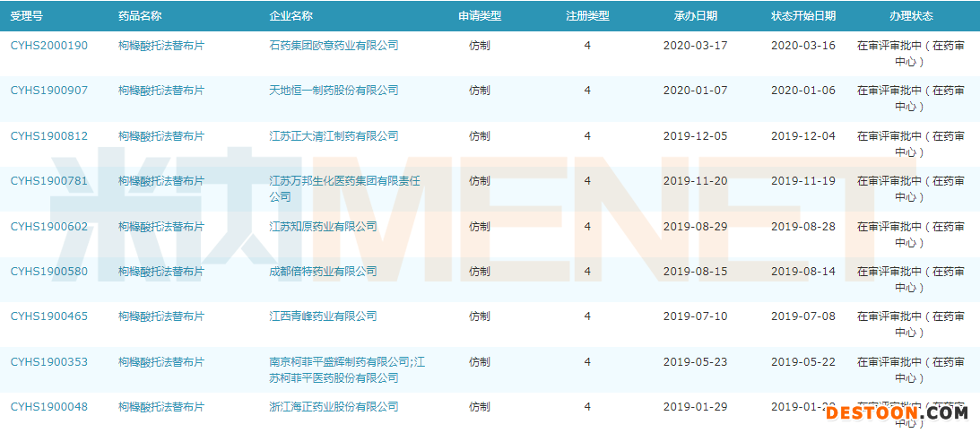Click the 受理号 column header
The height and width of the screenshot is (433, 980).
tap(26, 16)
